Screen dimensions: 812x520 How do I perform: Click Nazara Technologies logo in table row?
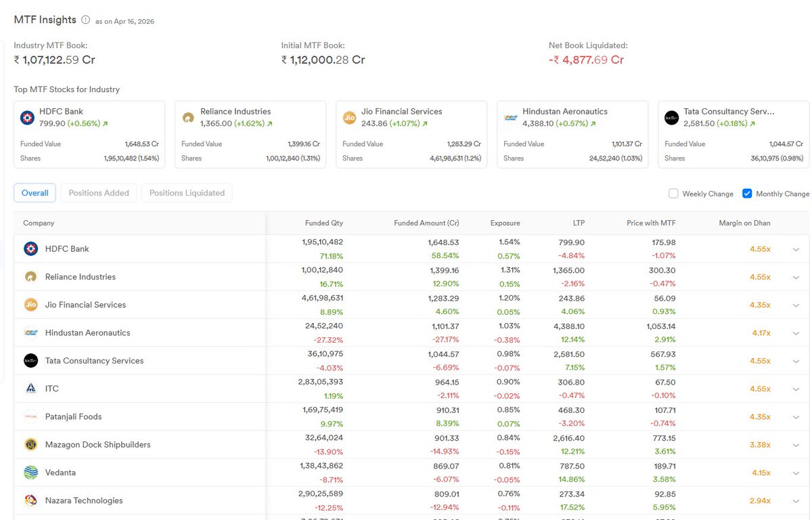pos(30,500)
